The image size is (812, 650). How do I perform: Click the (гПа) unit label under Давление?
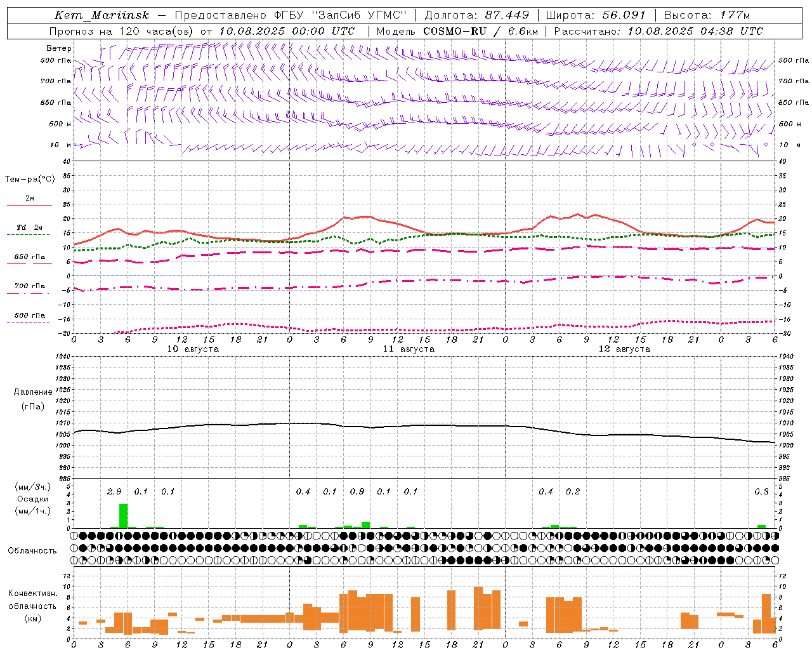click(33, 406)
